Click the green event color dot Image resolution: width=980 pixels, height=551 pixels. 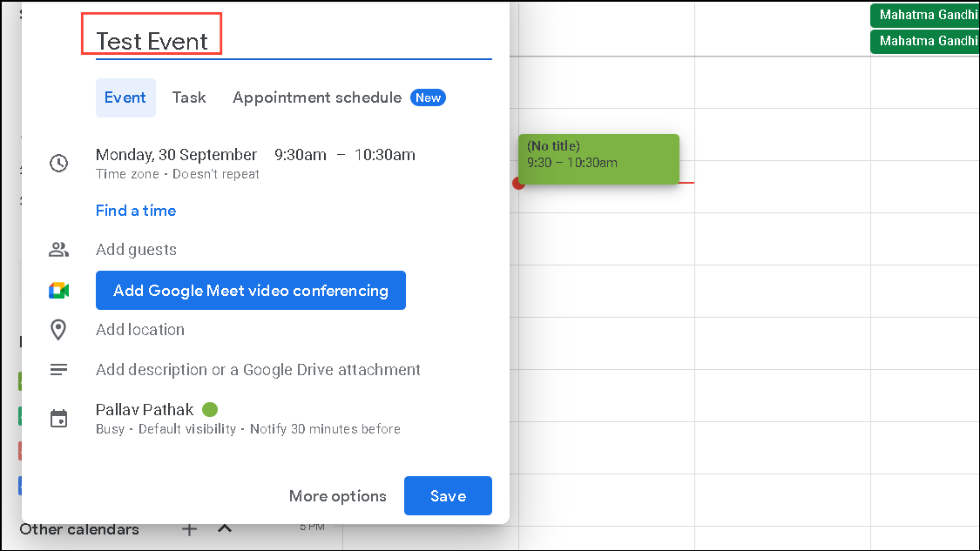tap(210, 408)
